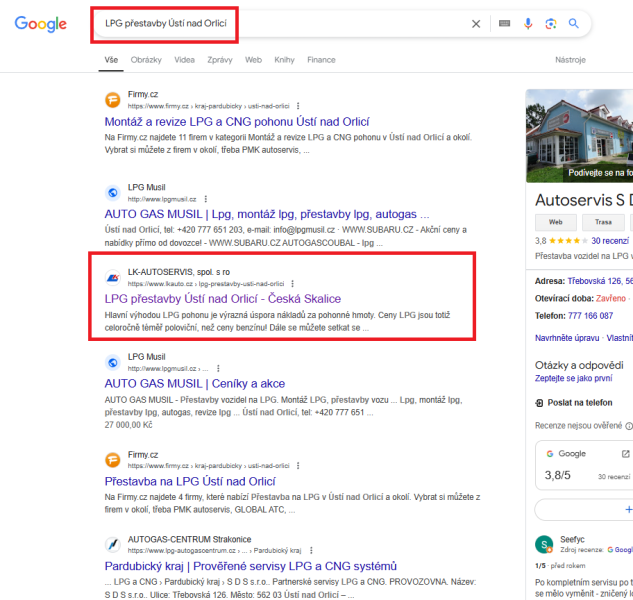Open the Nástroje search tools
Viewport: 633px width, 600px height.
(x=570, y=60)
